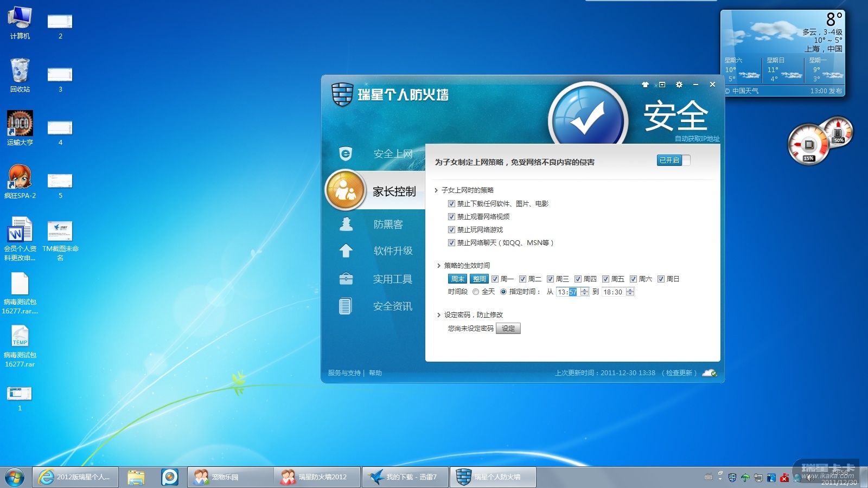This screenshot has height=488, width=868.
Task: Click the Rising firewall shield logo
Action: click(342, 94)
